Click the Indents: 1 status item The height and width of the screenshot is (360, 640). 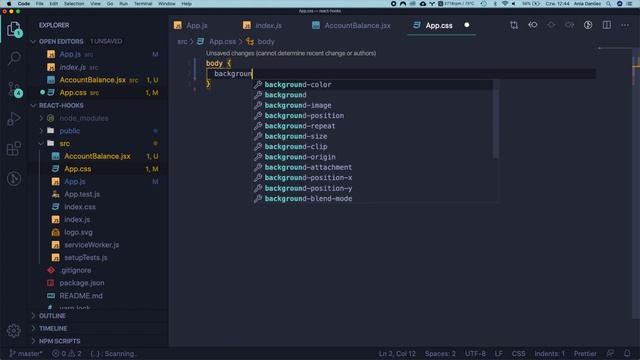click(549, 353)
